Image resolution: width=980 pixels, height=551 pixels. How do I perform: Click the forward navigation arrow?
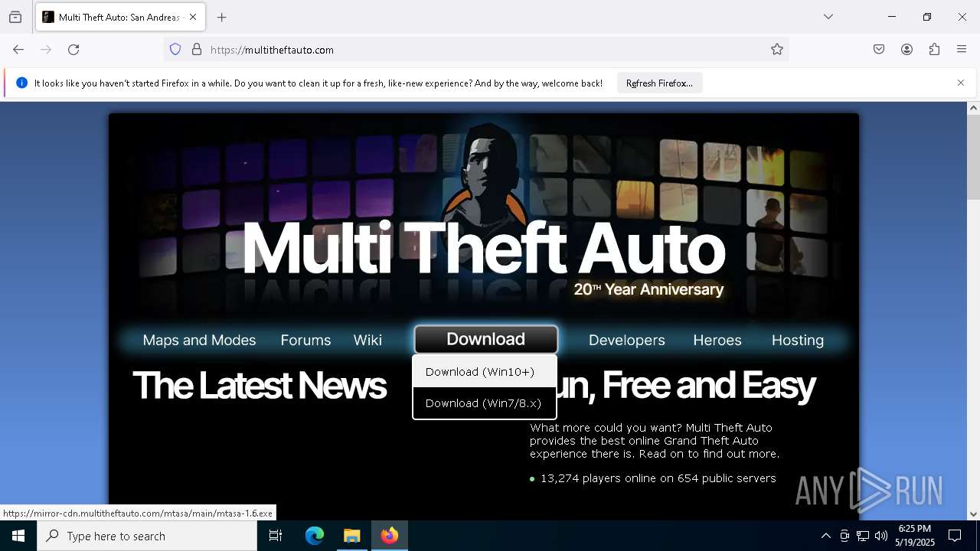[x=46, y=50]
